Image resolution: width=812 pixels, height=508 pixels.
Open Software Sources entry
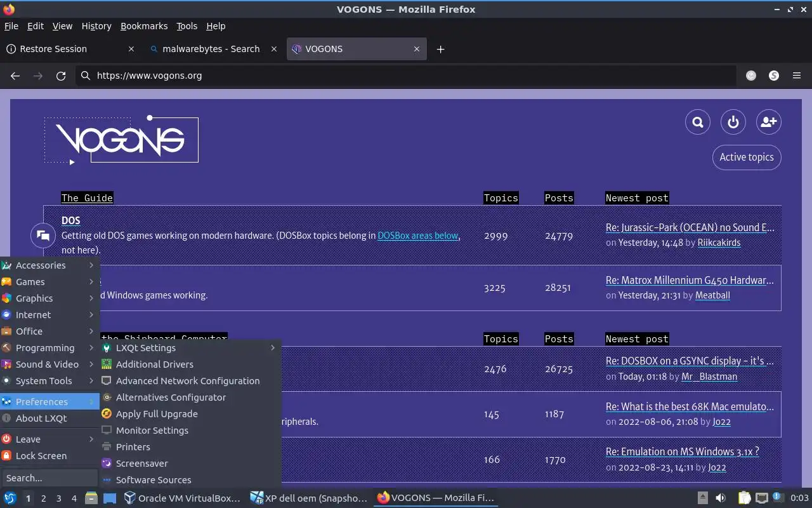[190, 480]
